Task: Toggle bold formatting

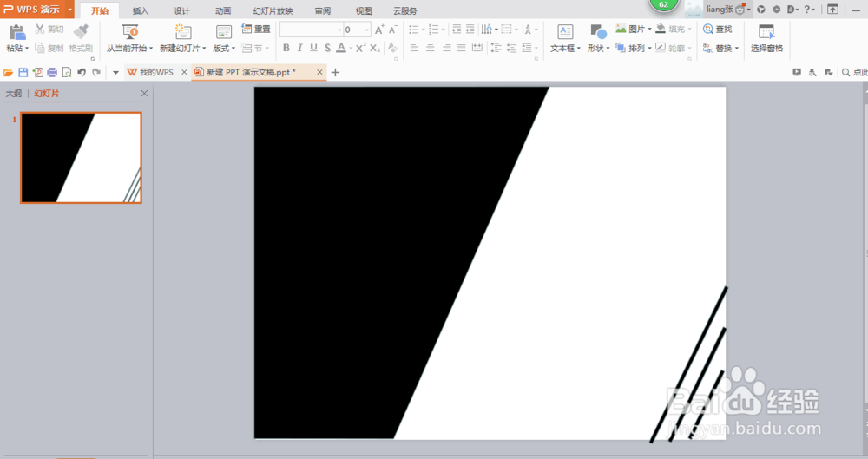Action: click(x=286, y=49)
